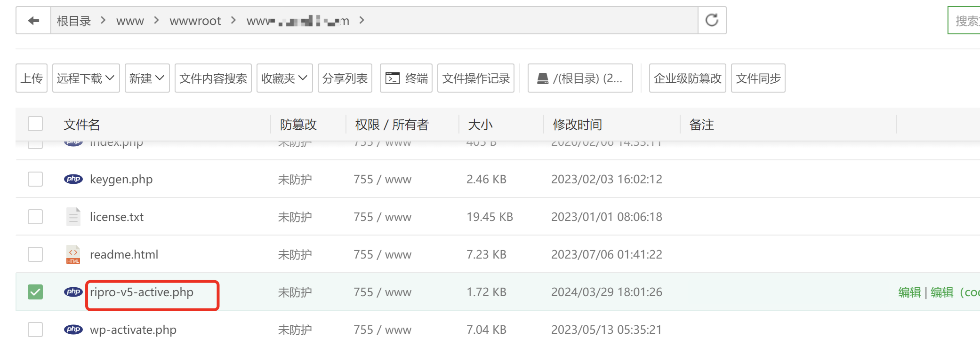Uncheck the ripro-v5-active.php checkbox
This screenshot has width=980, height=346.
(x=35, y=292)
